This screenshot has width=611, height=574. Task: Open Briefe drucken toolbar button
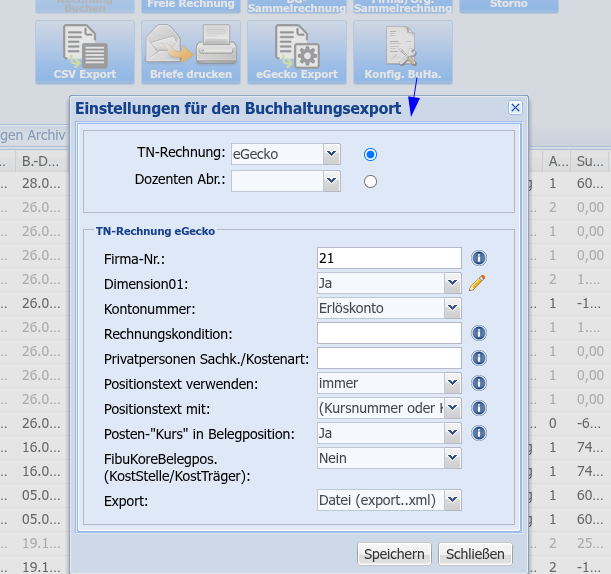pyautogui.click(x=190, y=52)
